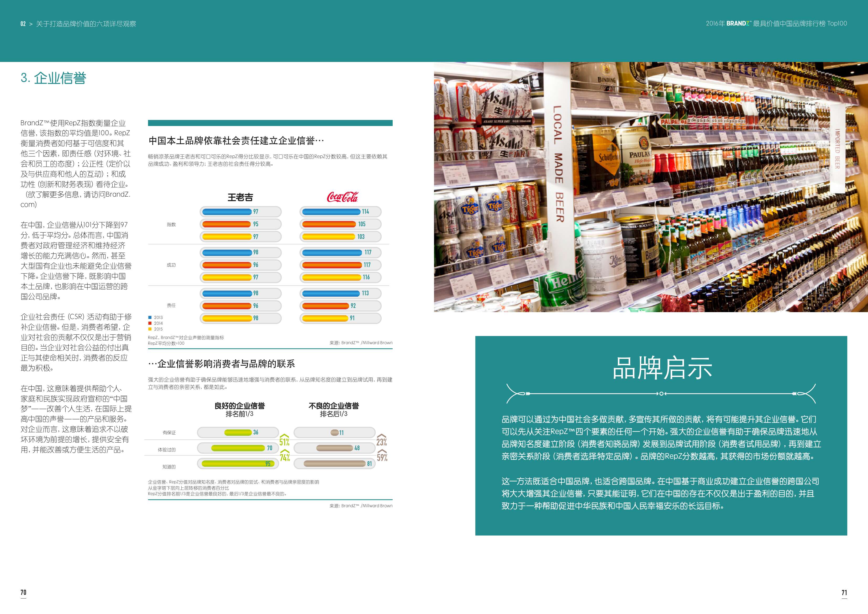Click the 品牌启示 heading in teal box
The width and height of the screenshot is (868, 614).
[662, 368]
